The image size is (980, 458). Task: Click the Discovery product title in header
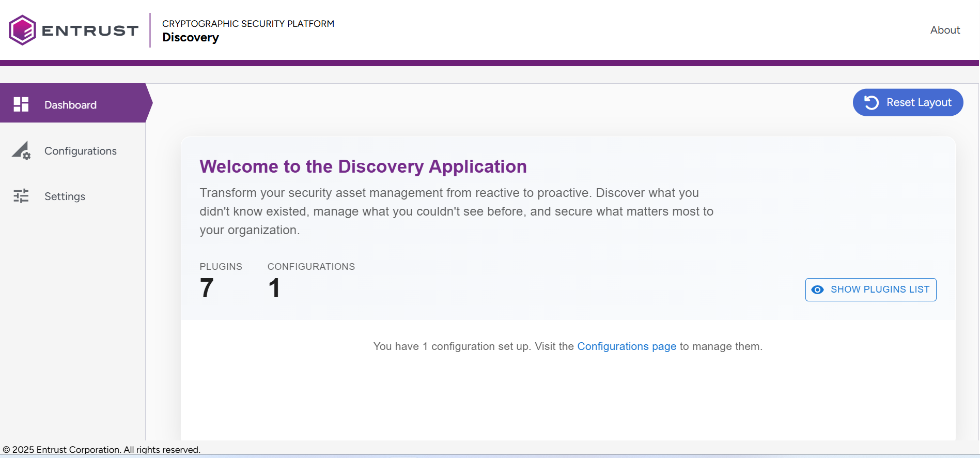click(x=191, y=38)
